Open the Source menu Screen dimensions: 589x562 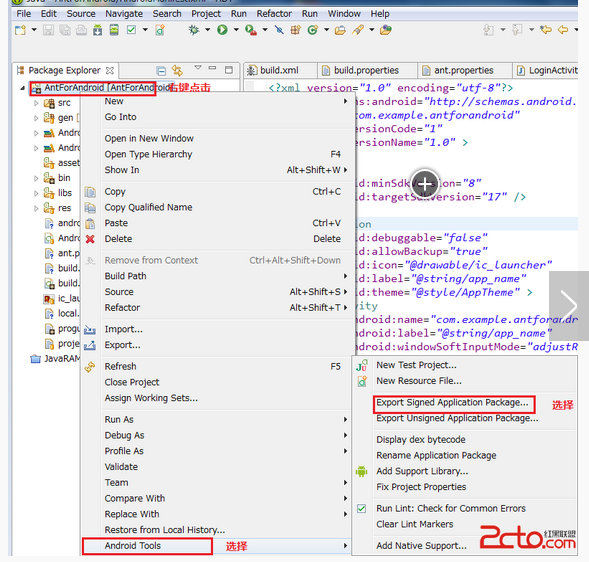(81, 14)
